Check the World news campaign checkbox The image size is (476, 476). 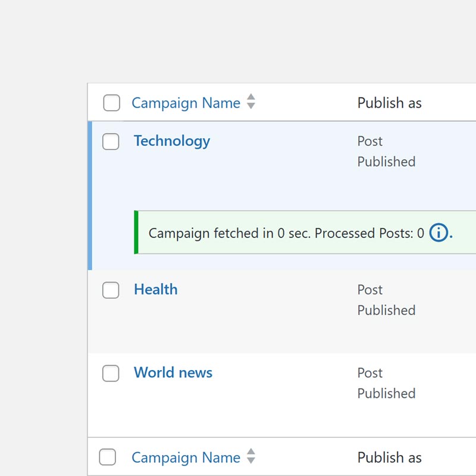[111, 374]
